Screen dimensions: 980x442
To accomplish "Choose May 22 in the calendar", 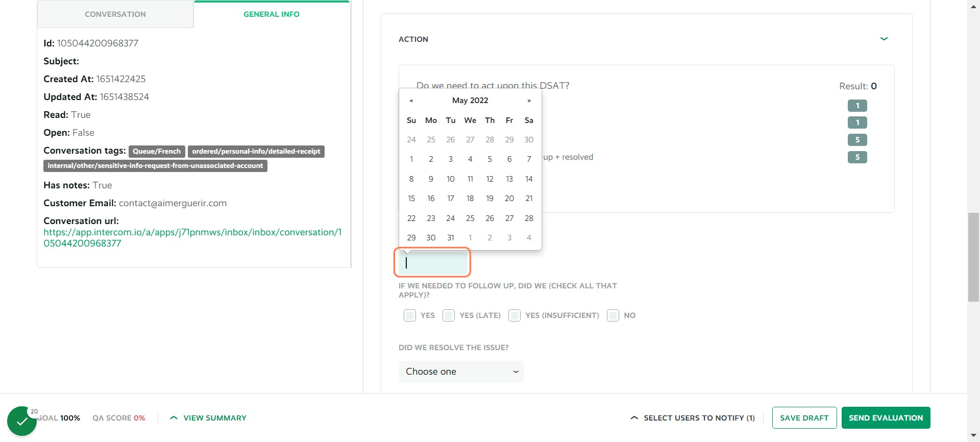I will [x=411, y=218].
